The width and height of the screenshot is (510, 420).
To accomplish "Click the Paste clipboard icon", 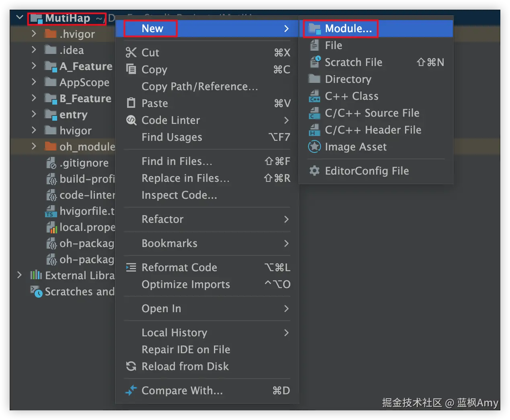I will pos(131,103).
